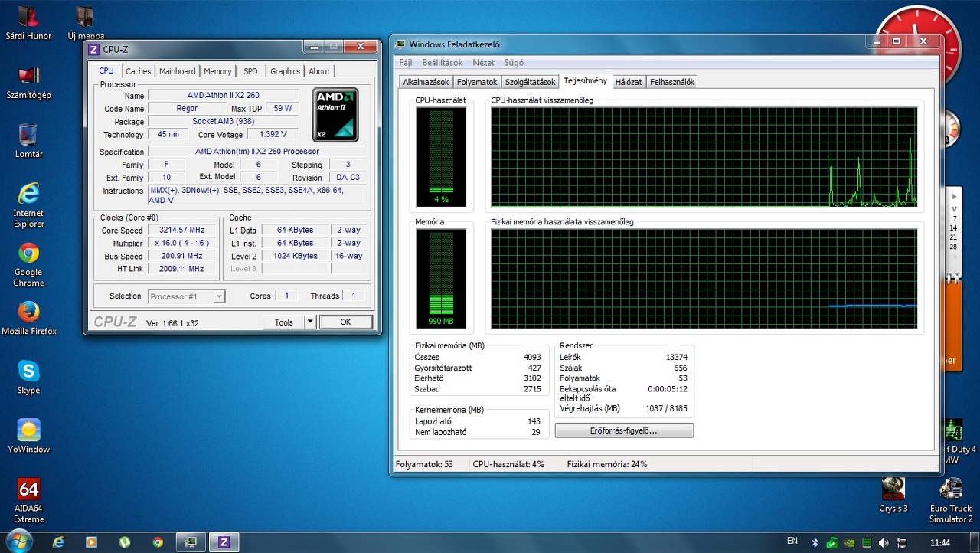This screenshot has height=553, width=980.
Task: Open the Fájl menu in Task Manager
Action: [406, 63]
